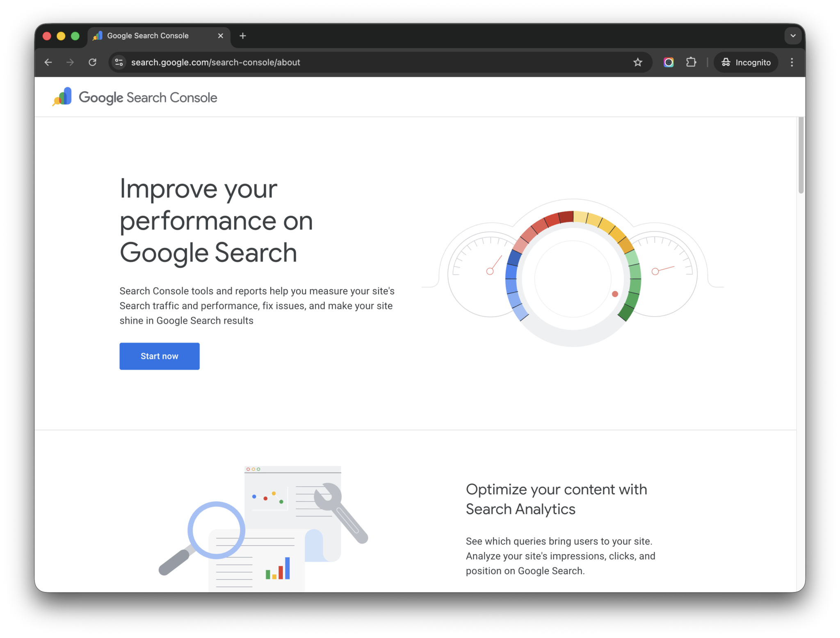This screenshot has height=638, width=840.
Task: Click the back navigation arrow
Action: pyautogui.click(x=48, y=62)
